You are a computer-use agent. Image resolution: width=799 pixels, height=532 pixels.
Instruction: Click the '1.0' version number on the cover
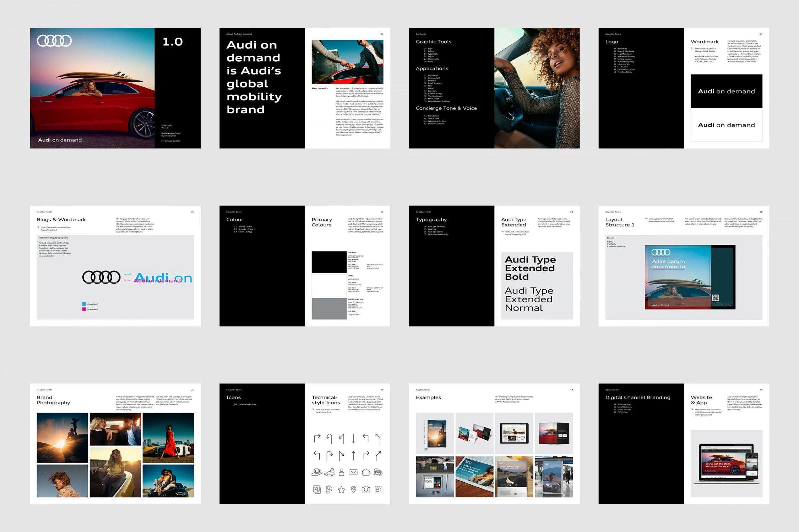pyautogui.click(x=173, y=42)
